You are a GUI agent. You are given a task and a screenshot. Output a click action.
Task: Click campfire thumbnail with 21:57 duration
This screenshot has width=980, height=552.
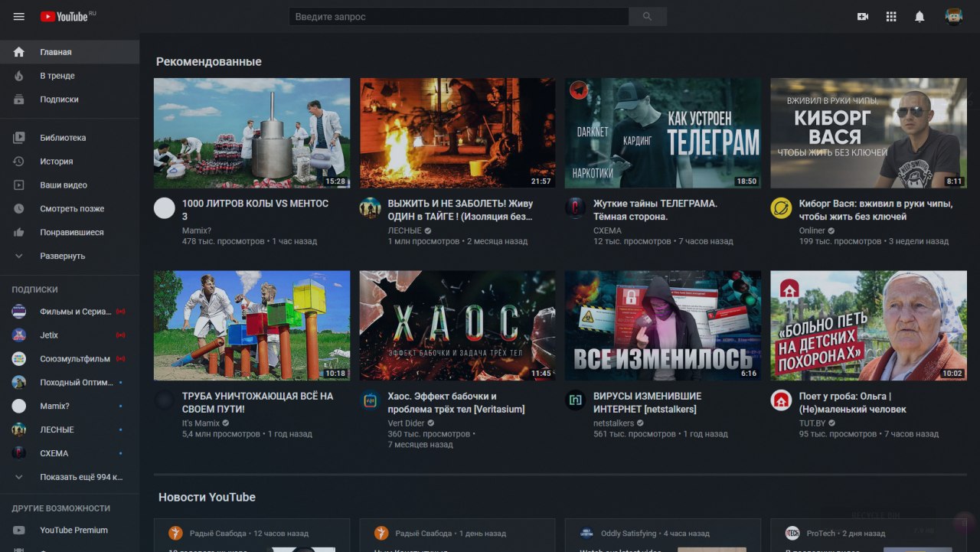(x=458, y=133)
